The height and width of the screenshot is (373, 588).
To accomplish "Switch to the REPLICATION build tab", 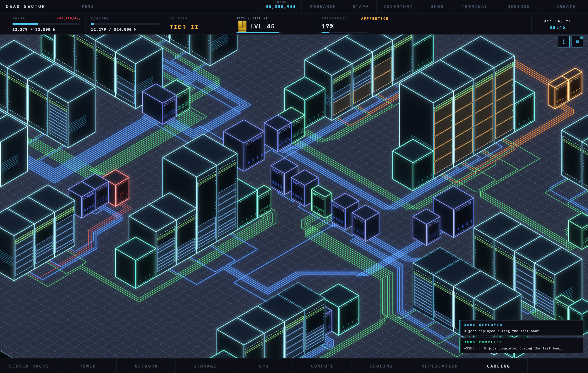I will [439, 366].
